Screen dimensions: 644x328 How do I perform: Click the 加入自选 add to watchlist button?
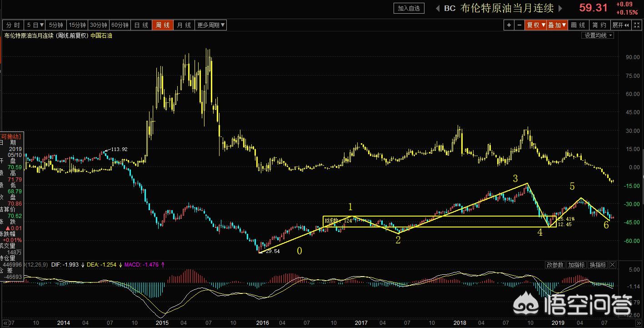(409, 8)
